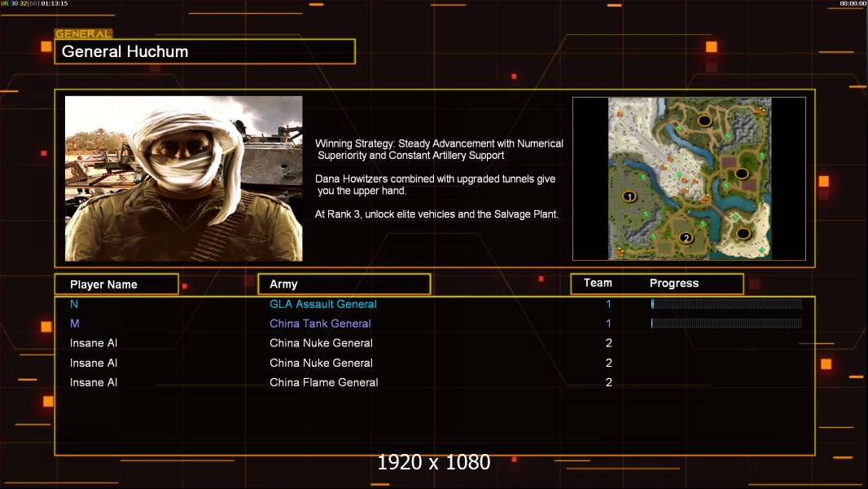Click team number of China Tank General row
This screenshot has height=489, width=868.
[x=608, y=324]
